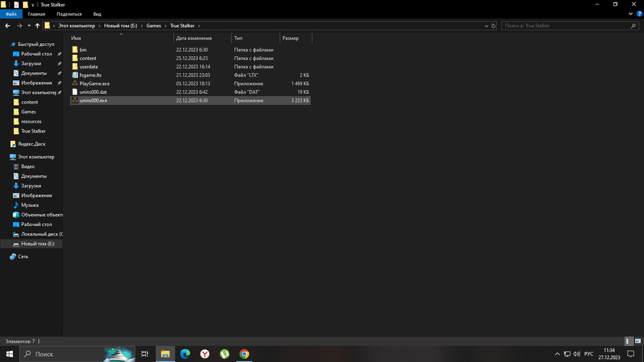Open Сеть in the navigation pane
Viewport: 644px width, 362px height.
[23, 256]
